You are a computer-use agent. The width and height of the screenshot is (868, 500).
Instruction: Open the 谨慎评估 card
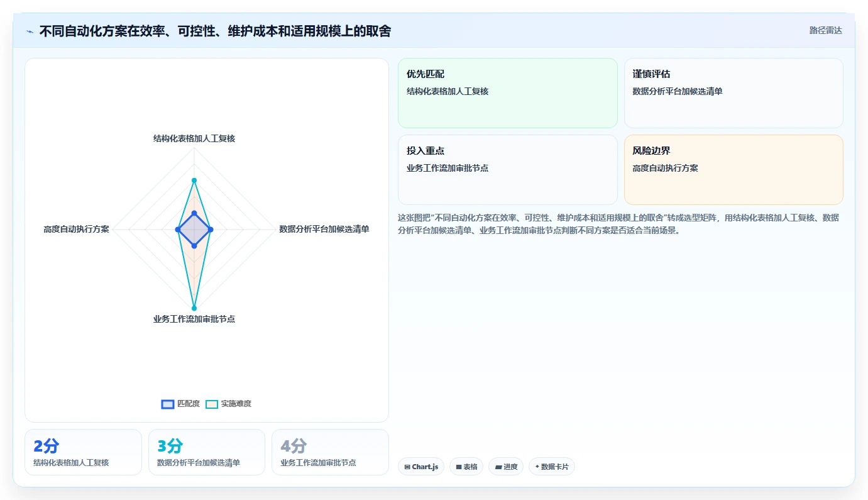(x=733, y=93)
